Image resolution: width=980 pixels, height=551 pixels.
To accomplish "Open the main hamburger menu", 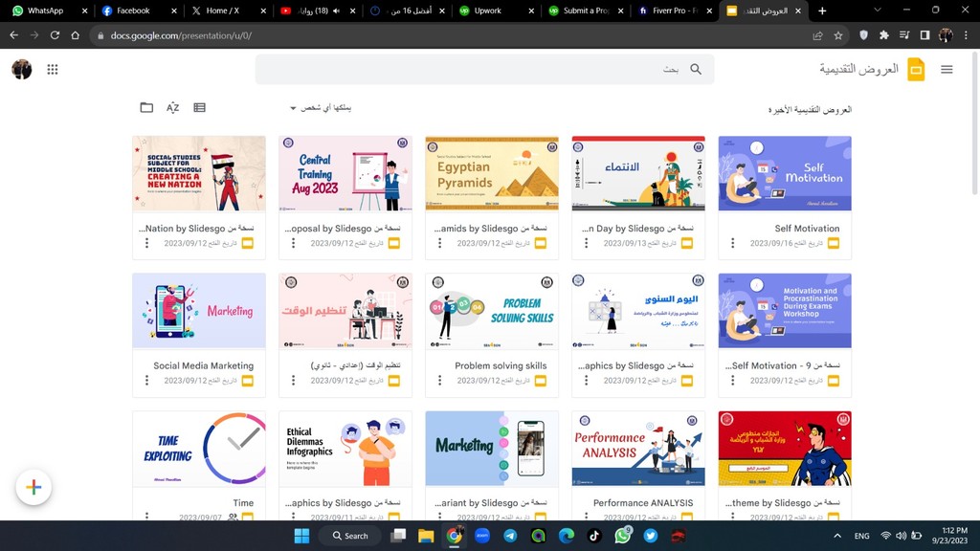I will (947, 69).
